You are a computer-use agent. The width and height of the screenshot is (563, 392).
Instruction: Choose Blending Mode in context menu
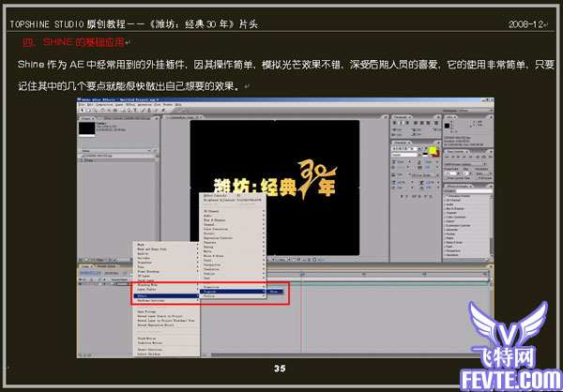point(165,285)
